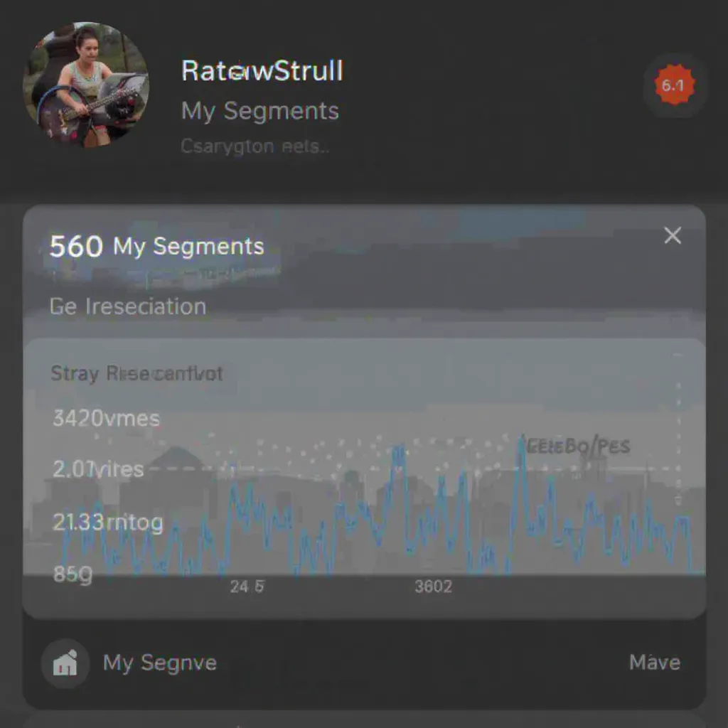This screenshot has width=728, height=728.
Task: Select My Segments under the profile name
Action: tap(260, 112)
